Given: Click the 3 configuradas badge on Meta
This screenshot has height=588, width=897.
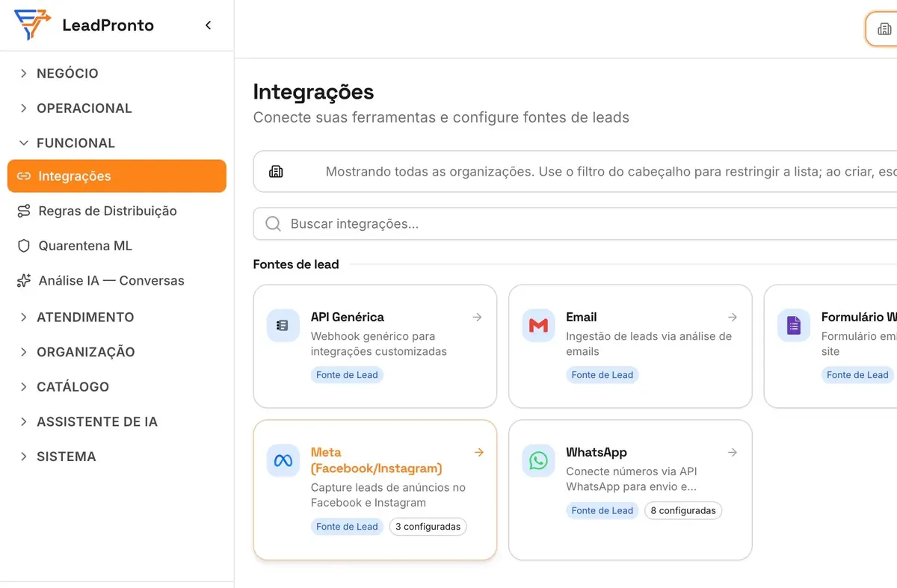Looking at the screenshot, I should point(428,527).
